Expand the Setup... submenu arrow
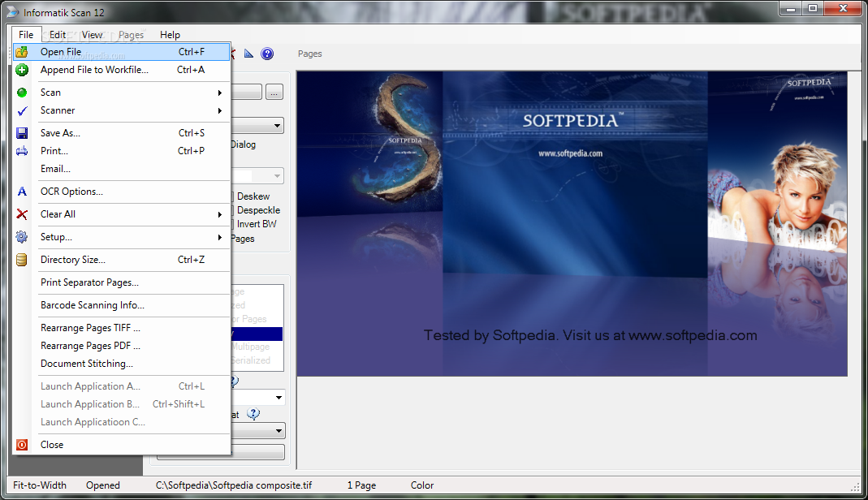Screen dimensions: 868x500 (x=220, y=237)
